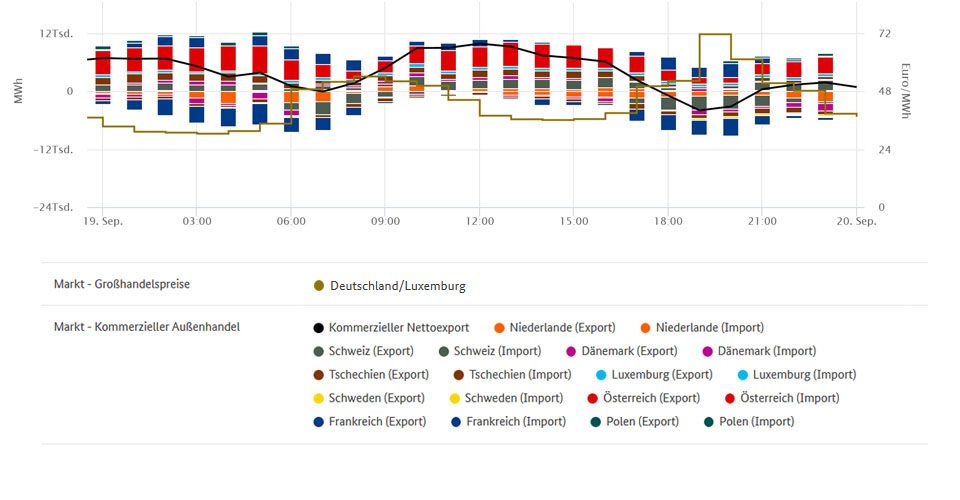960x500 pixels.
Task: Click the 72 Euro/MWh right axis value
Action: coord(885,34)
